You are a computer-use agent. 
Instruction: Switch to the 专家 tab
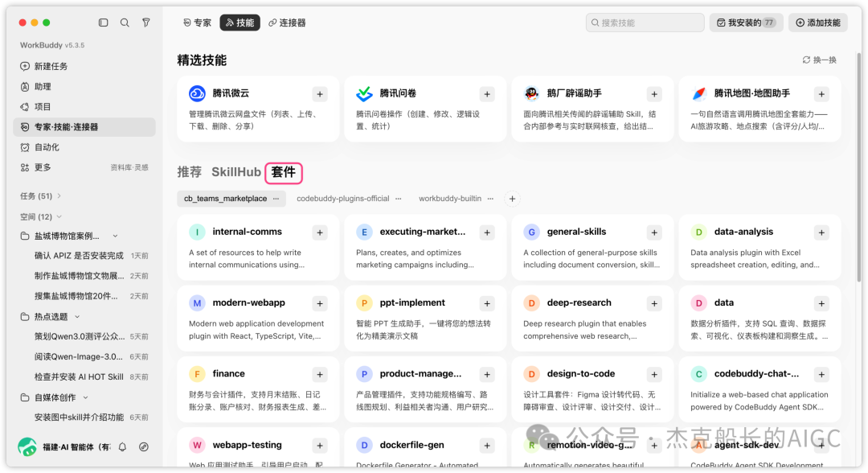click(x=198, y=23)
